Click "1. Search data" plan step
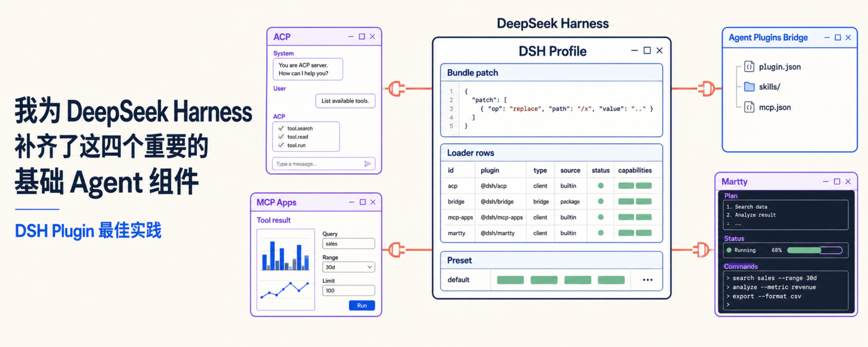This screenshot has height=347, width=868. coord(747,207)
